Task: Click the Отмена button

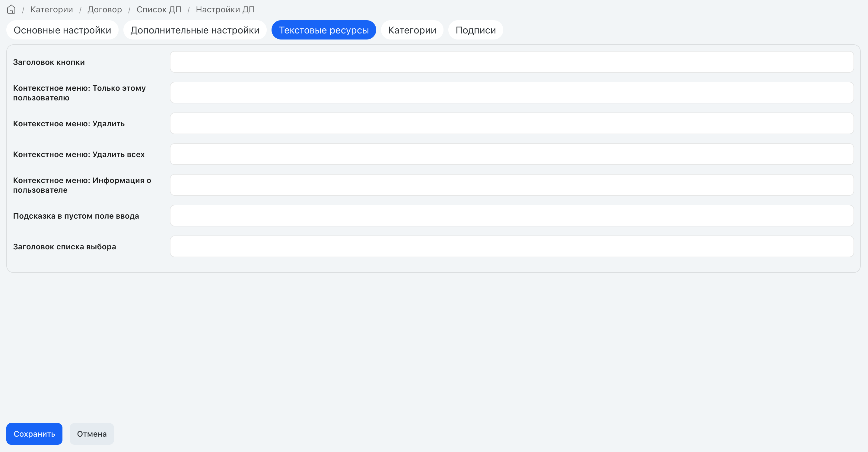Action: [x=92, y=434]
